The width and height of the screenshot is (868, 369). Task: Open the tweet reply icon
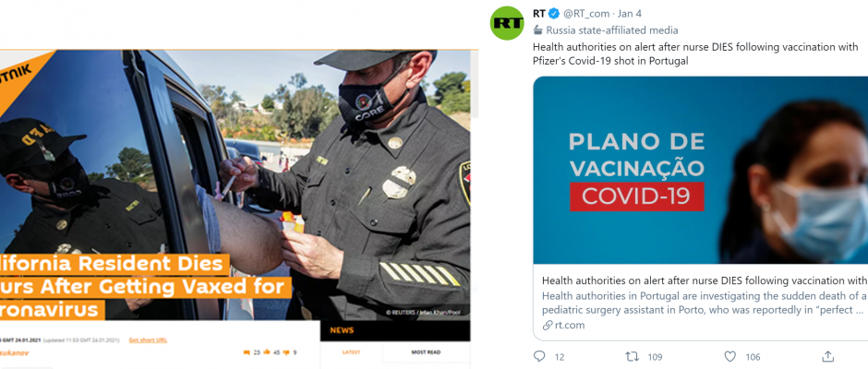point(539,356)
